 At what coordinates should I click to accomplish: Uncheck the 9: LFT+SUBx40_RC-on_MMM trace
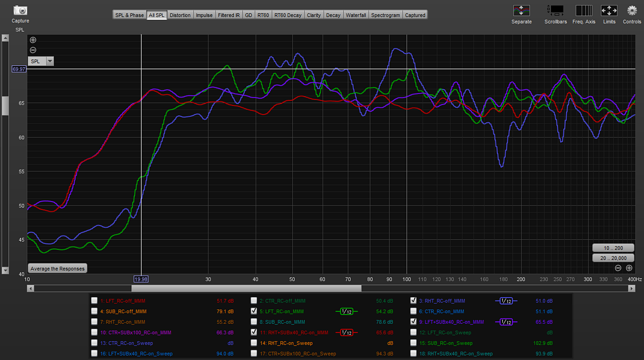413,321
